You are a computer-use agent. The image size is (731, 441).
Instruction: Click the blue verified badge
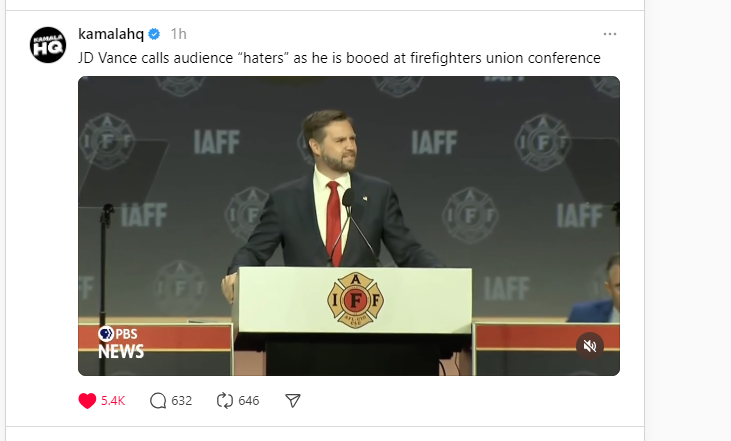coord(155,34)
